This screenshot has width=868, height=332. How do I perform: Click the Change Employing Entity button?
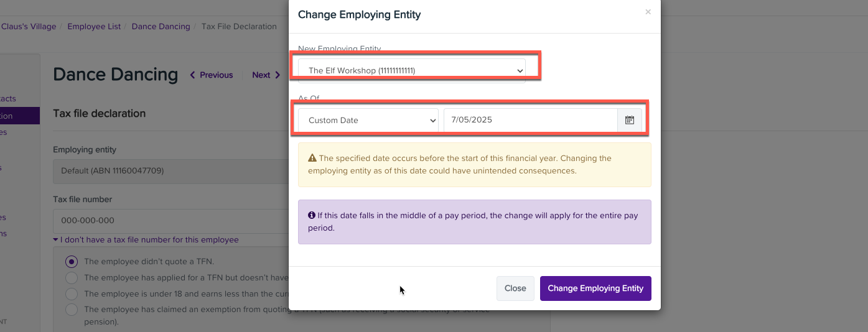[595, 288]
